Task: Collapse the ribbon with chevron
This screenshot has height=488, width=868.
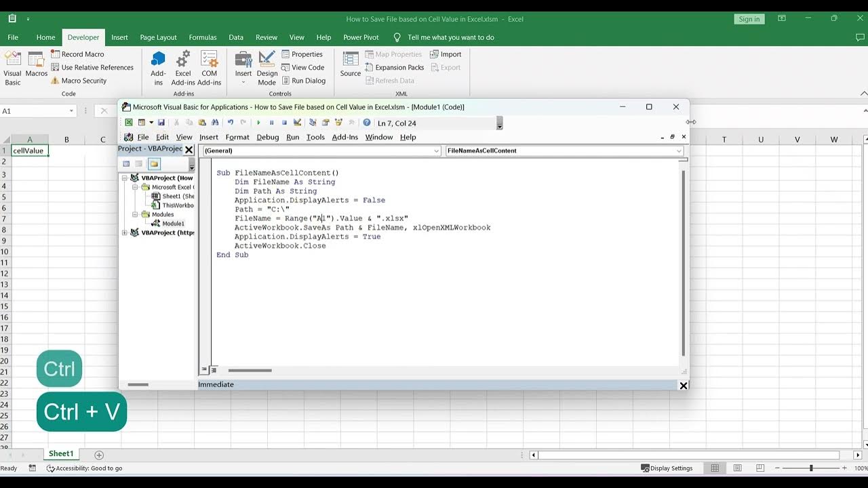Action: coord(863,94)
